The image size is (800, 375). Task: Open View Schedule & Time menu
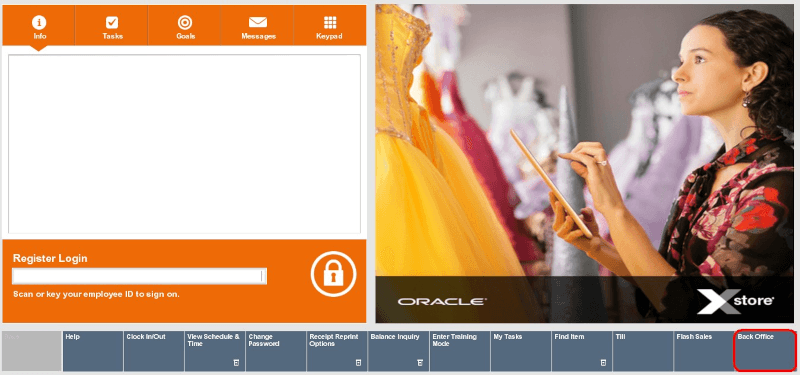(215, 351)
